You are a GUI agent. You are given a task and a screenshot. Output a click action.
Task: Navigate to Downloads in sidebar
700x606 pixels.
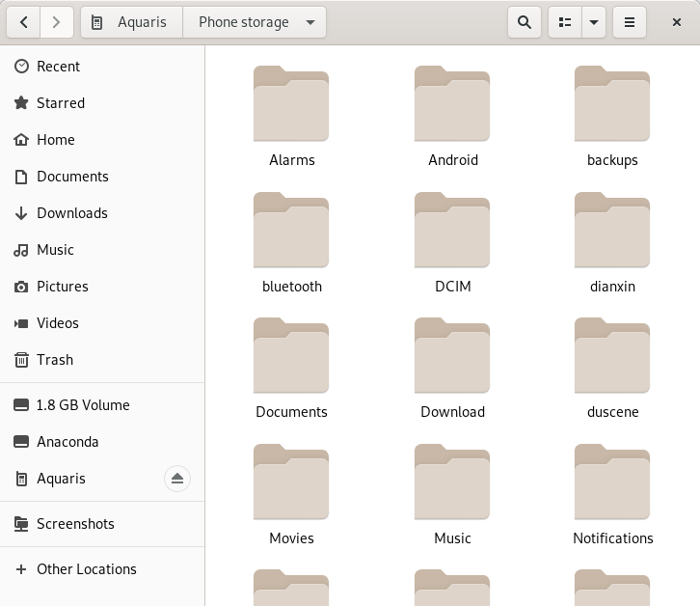click(x=71, y=213)
